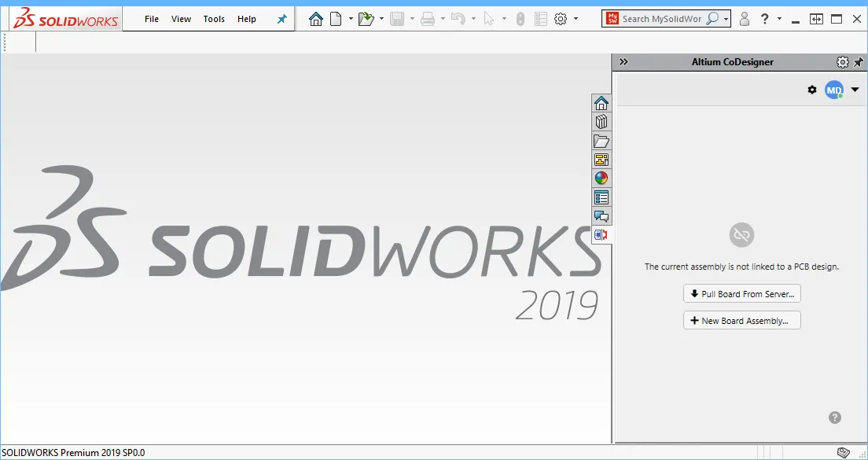Maximize the SOLIDWORKS window
The image size is (868, 460).
point(837,19)
